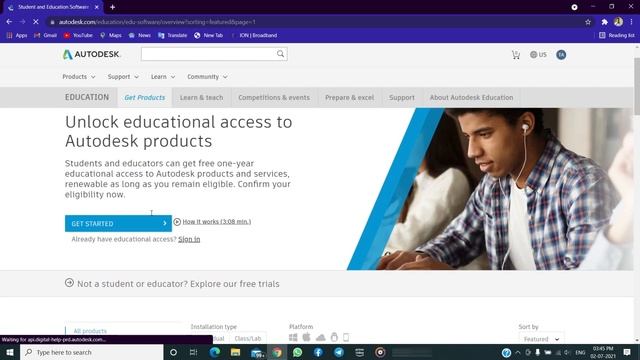Screen dimensions: 640x360
Task: Click the play icon beside How it works
Action: click(177, 222)
